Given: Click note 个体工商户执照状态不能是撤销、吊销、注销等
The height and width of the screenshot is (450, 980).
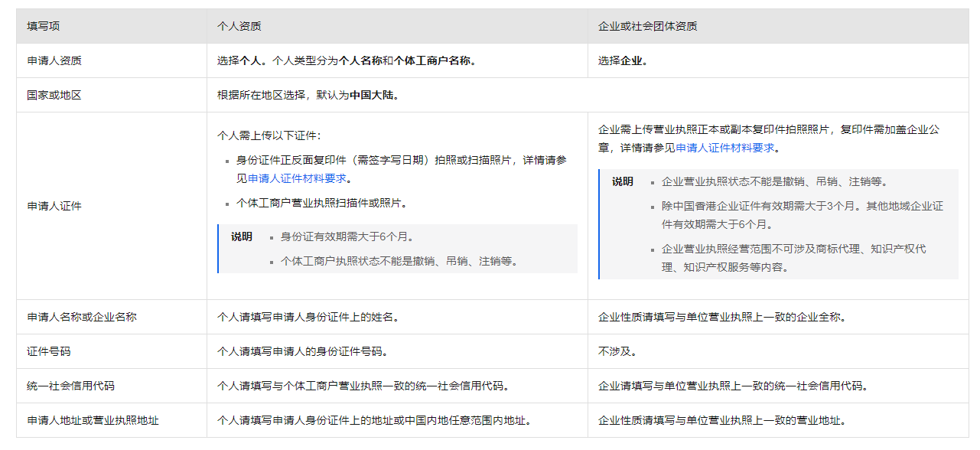Looking at the screenshot, I should click(x=400, y=261).
